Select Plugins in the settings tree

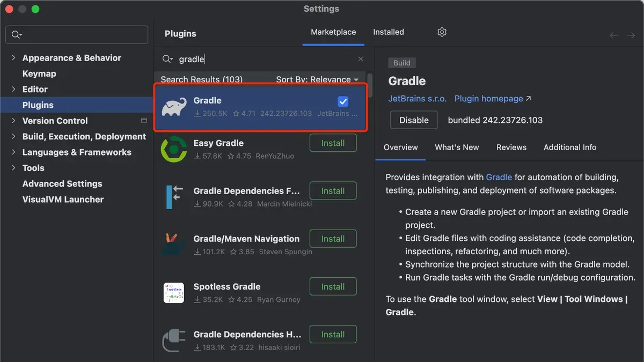(x=38, y=105)
